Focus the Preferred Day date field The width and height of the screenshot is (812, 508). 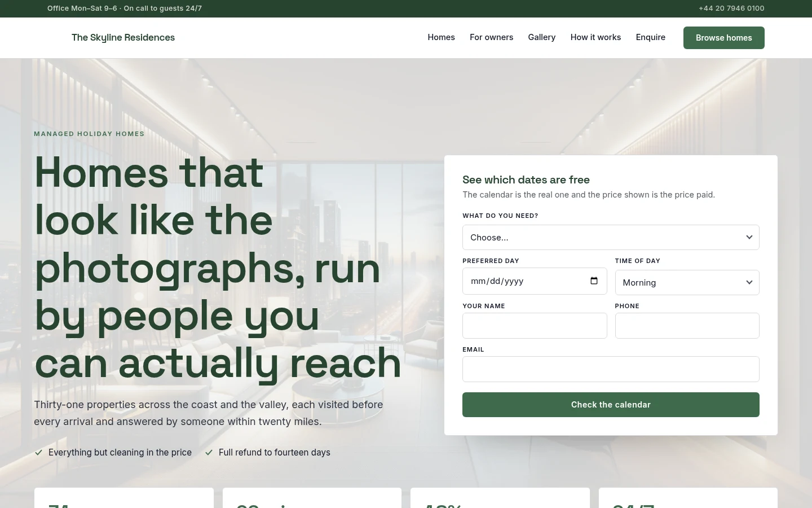coord(535,281)
